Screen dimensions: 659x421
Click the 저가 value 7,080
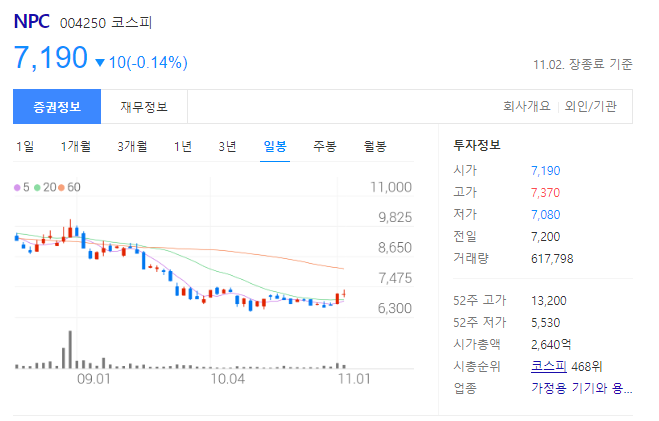click(546, 215)
